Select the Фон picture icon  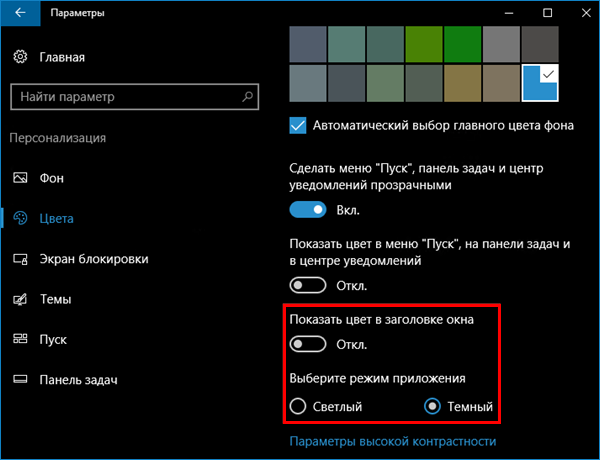20,178
